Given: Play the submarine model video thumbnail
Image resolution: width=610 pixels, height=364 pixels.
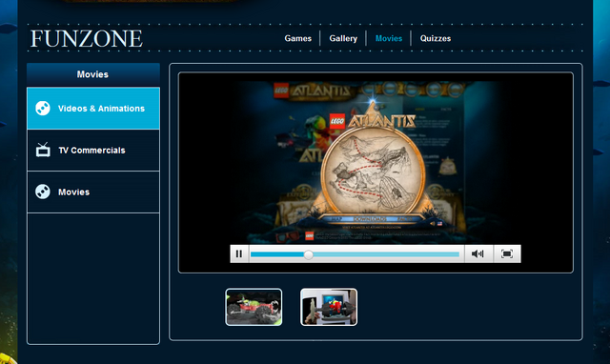Looking at the screenshot, I should point(329,307).
